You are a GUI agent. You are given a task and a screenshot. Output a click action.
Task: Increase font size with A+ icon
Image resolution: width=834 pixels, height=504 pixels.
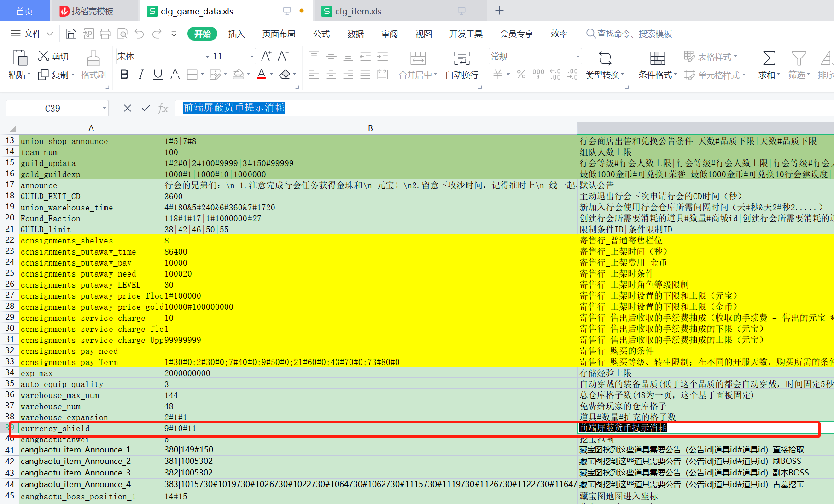point(266,56)
